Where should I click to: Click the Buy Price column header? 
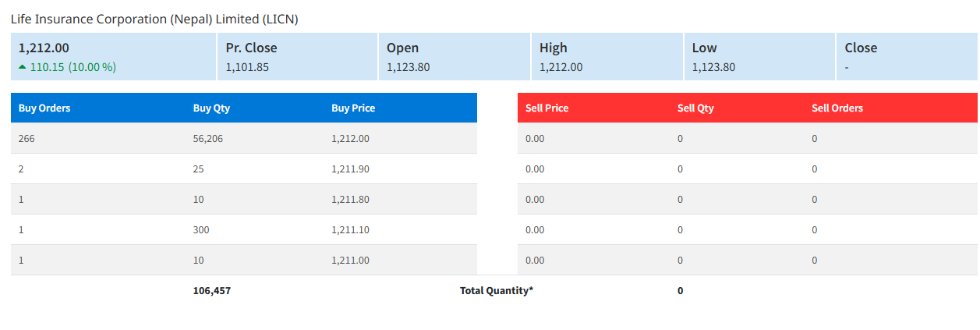coord(353,108)
